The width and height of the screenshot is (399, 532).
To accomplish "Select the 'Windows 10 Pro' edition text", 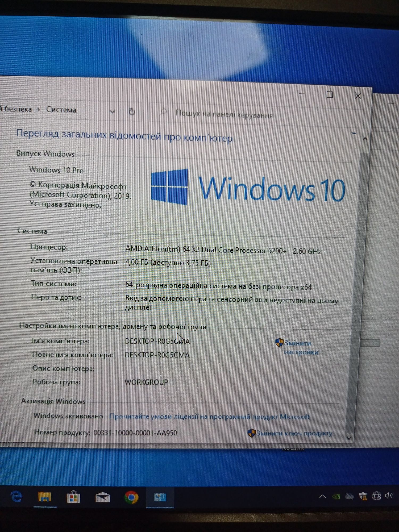I will point(56,170).
